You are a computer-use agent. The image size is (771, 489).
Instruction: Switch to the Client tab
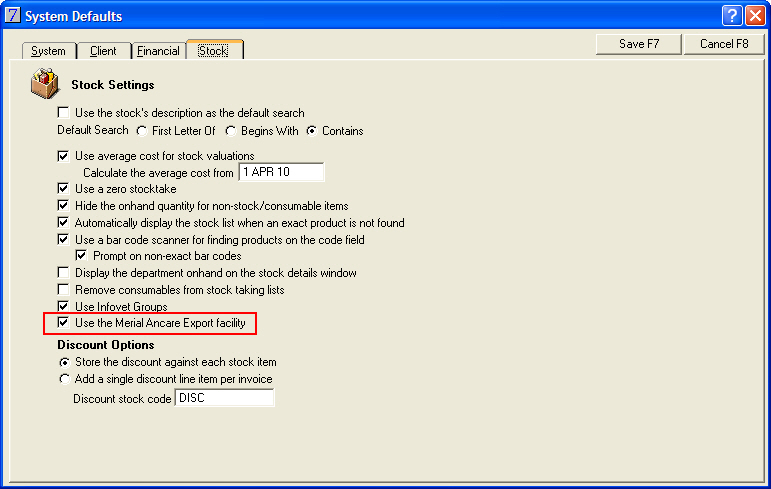(103, 51)
